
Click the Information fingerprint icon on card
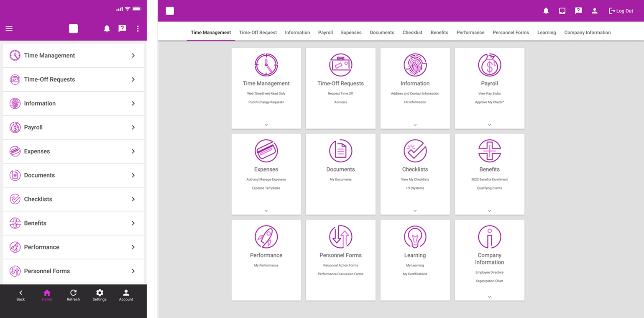coord(415,65)
